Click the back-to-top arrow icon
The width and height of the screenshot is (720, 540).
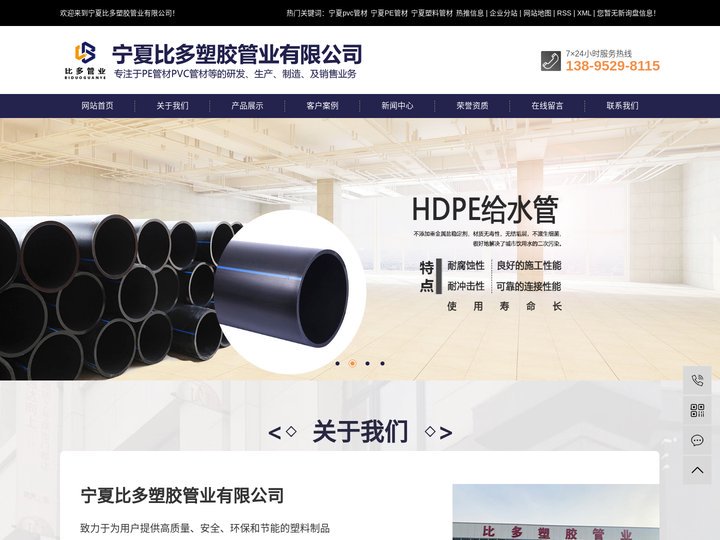pyautogui.click(x=697, y=470)
